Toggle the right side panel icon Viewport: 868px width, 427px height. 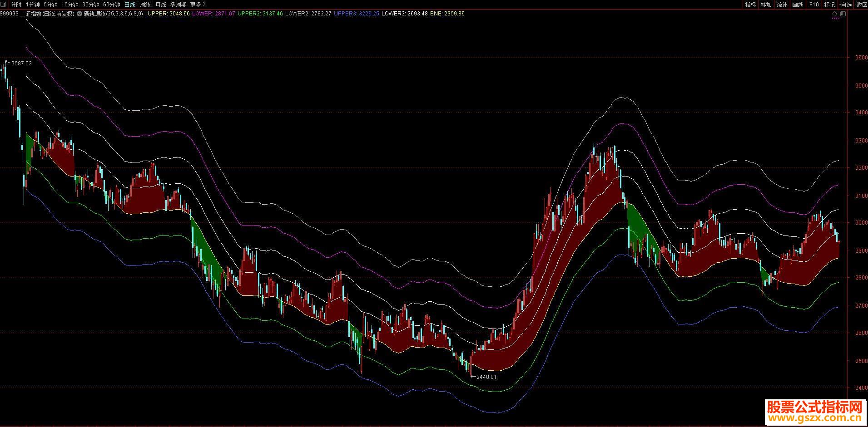tap(843, 14)
